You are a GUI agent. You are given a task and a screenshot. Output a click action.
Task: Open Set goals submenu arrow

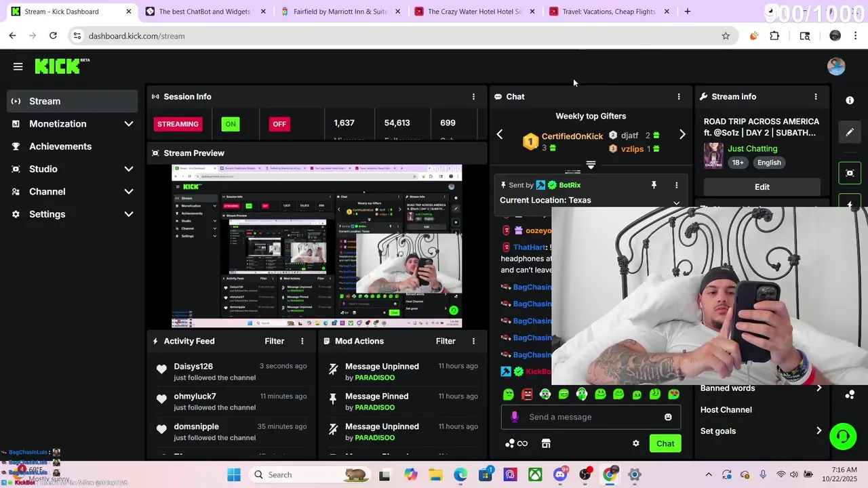pyautogui.click(x=818, y=431)
